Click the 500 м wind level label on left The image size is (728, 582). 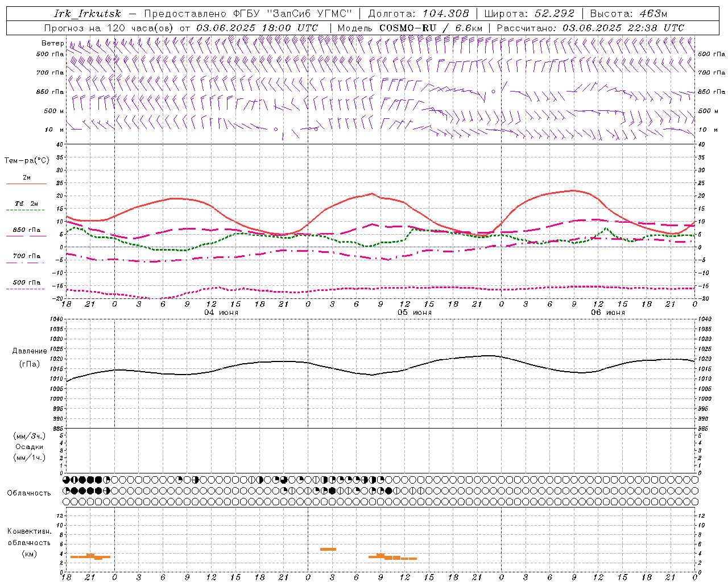55,111
